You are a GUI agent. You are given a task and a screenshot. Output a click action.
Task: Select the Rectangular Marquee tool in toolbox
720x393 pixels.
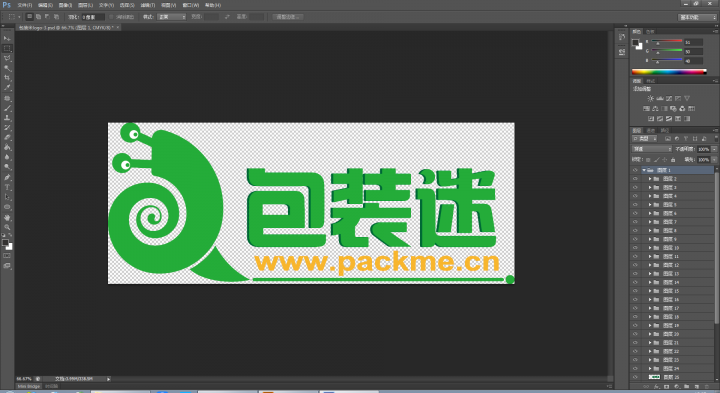pyautogui.click(x=7, y=48)
